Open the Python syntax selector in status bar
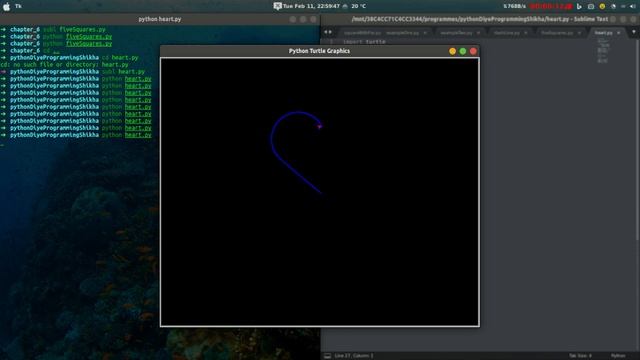This screenshot has width=640, height=360. point(618,356)
